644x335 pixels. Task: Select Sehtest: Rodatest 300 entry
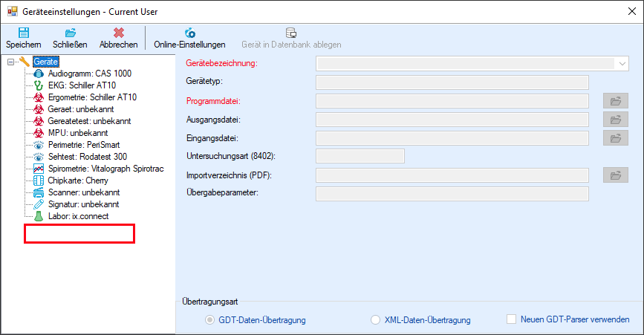click(x=88, y=157)
